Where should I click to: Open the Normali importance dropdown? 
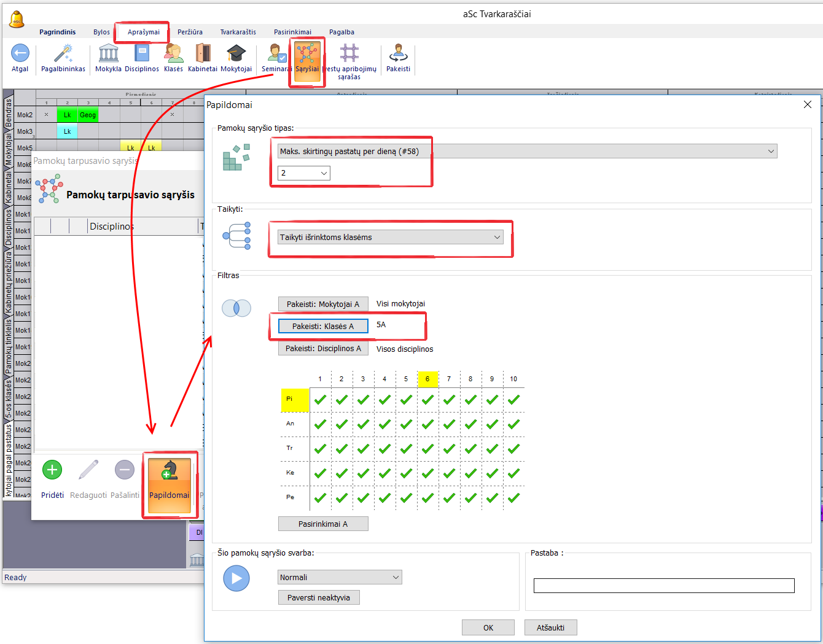click(x=396, y=577)
